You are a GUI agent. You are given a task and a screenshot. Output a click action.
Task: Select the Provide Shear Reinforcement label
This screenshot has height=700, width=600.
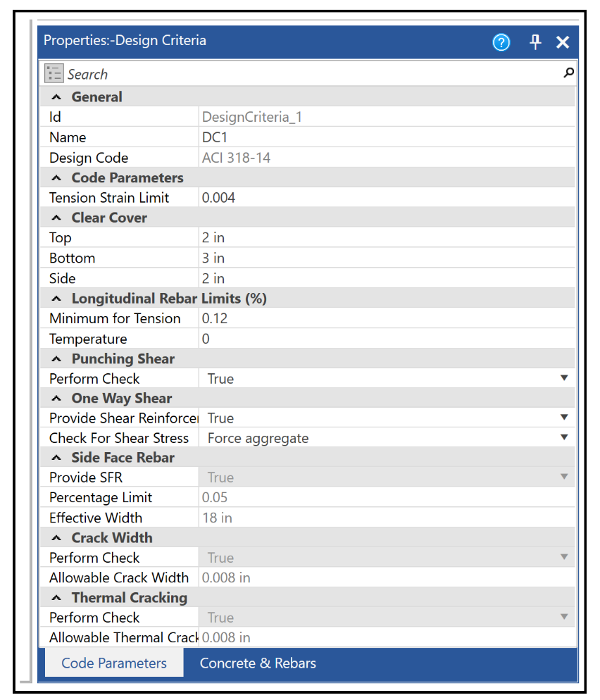click(124, 418)
